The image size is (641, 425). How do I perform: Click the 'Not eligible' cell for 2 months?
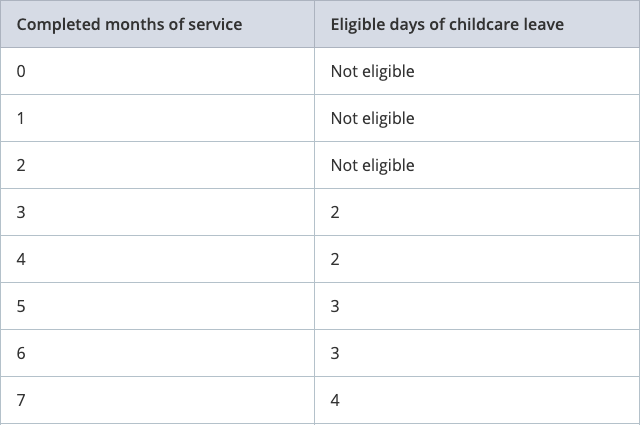point(372,165)
